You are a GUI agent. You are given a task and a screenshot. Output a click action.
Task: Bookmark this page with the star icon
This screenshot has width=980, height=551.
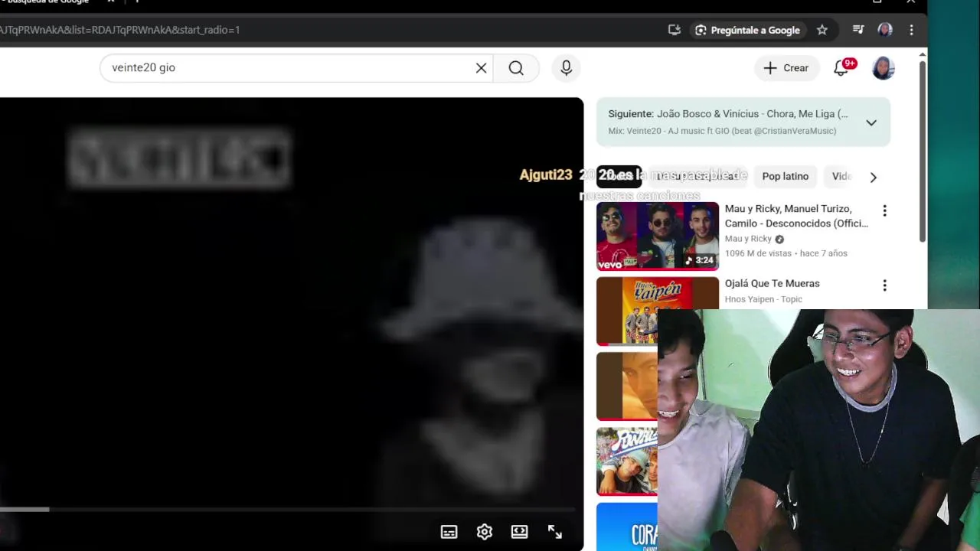coord(822,30)
